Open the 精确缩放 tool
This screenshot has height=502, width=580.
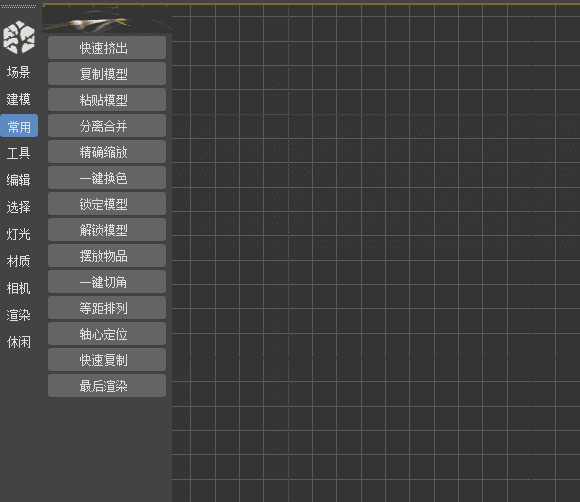(107, 152)
